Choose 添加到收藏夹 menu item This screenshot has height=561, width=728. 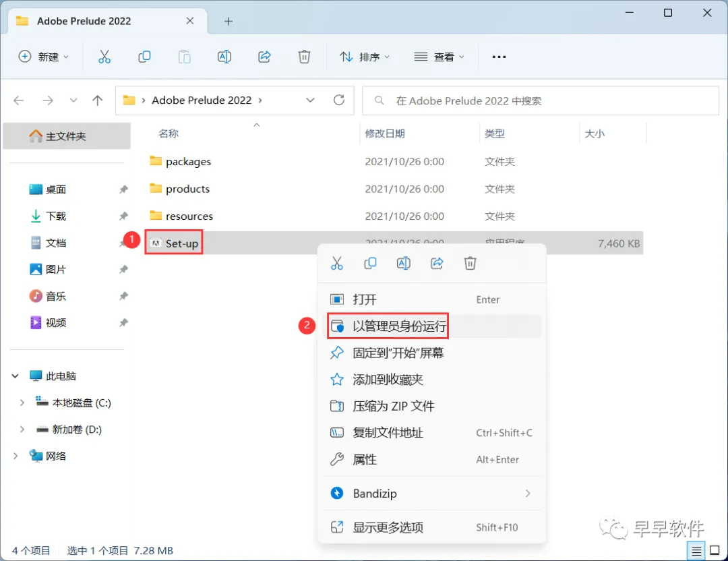coord(432,380)
